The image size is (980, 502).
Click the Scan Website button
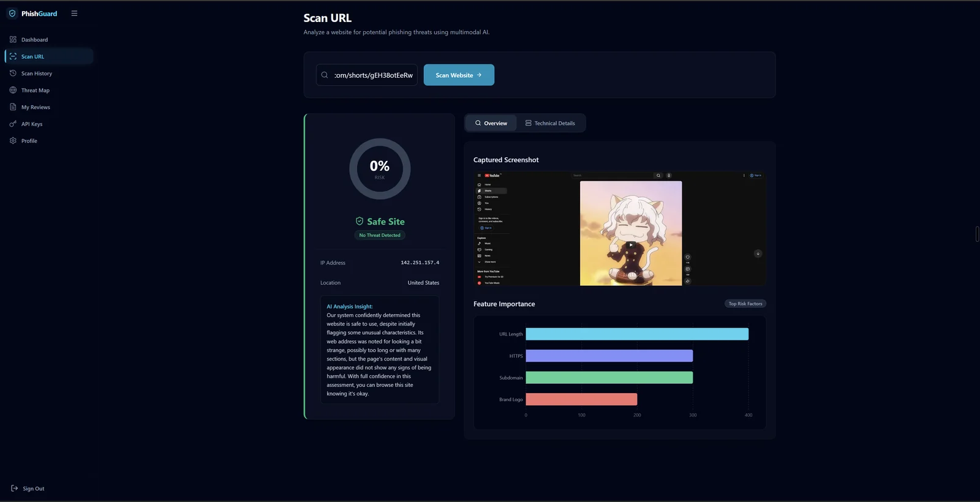pos(459,75)
